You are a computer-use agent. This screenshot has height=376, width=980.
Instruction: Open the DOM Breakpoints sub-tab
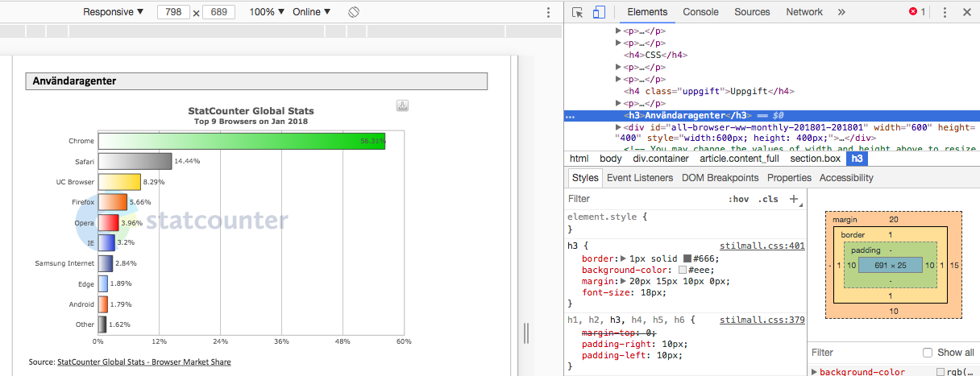pos(720,178)
